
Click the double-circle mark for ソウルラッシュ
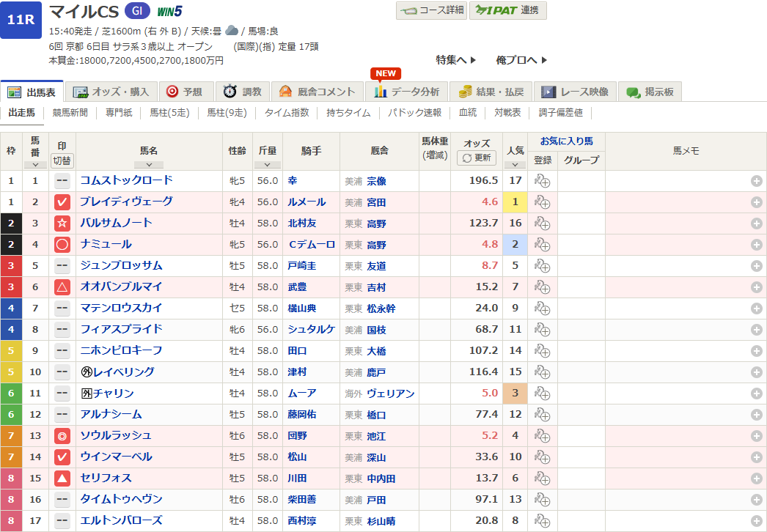tap(62, 436)
